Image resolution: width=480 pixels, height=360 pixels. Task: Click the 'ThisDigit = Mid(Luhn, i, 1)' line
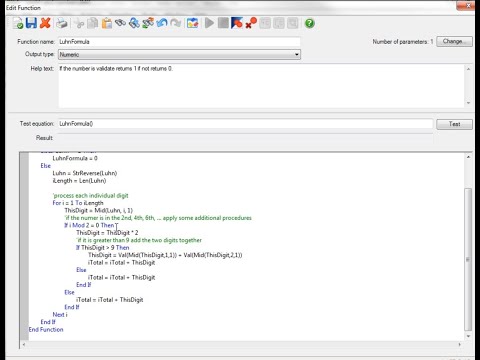coord(99,210)
